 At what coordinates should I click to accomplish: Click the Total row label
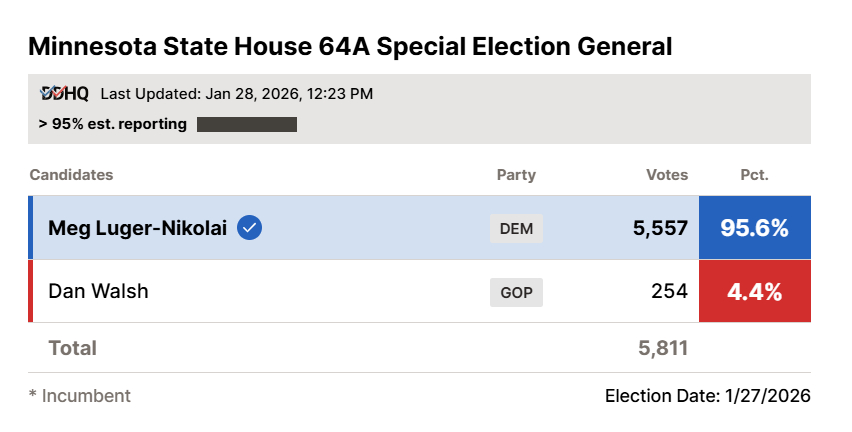72,348
